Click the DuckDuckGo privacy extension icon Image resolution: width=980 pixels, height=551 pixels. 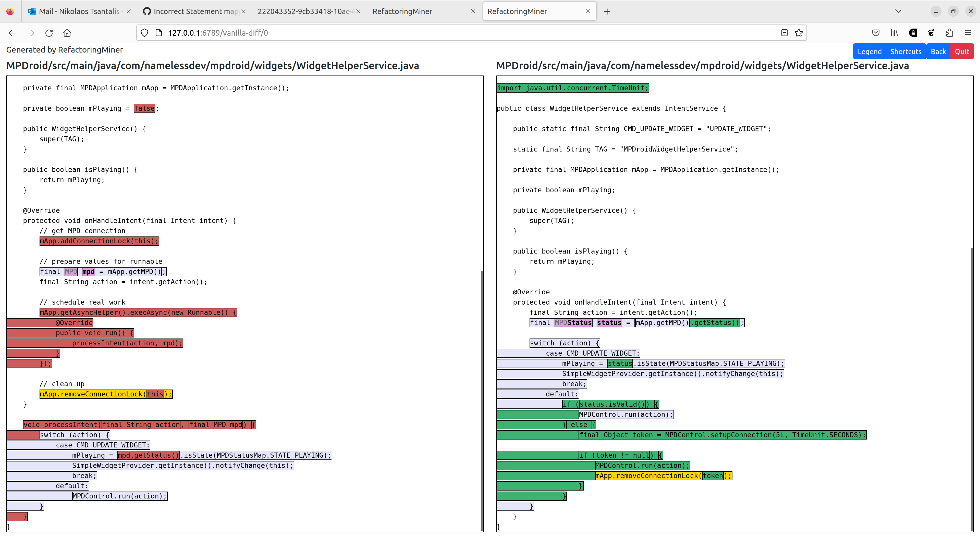tap(913, 33)
